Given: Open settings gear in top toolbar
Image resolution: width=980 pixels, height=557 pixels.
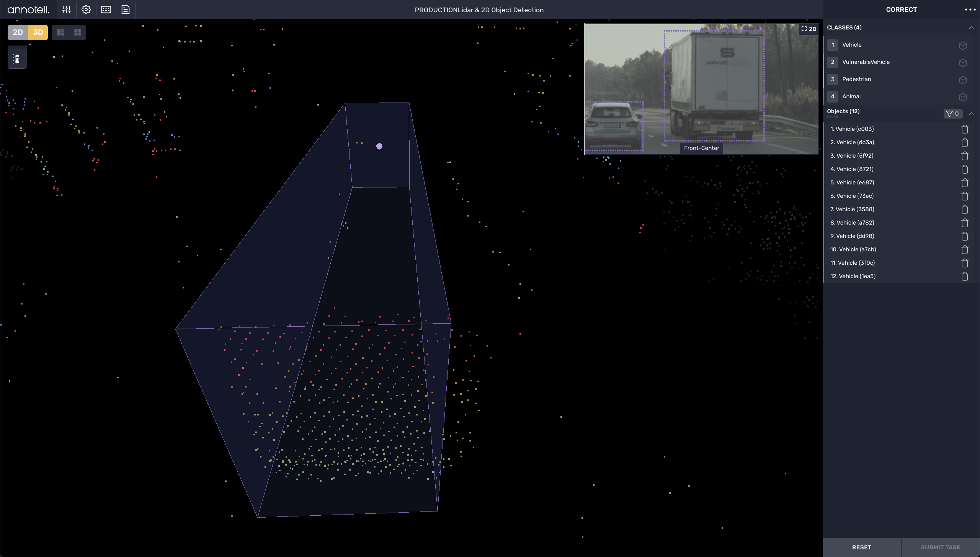Looking at the screenshot, I should click(x=86, y=10).
